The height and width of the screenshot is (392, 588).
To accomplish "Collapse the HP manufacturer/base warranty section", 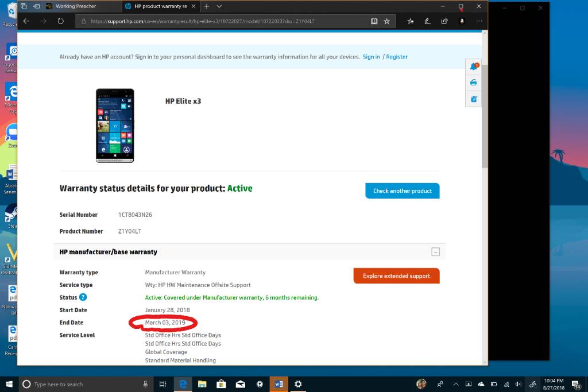I will tap(435, 252).
